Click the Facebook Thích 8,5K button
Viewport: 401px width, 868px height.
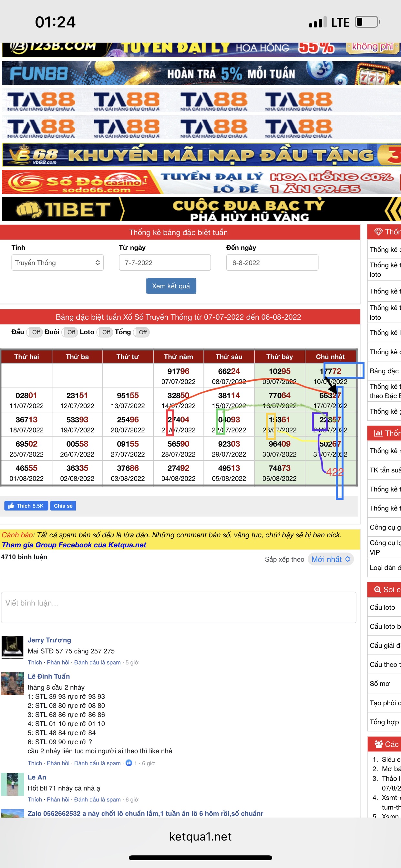(26, 506)
